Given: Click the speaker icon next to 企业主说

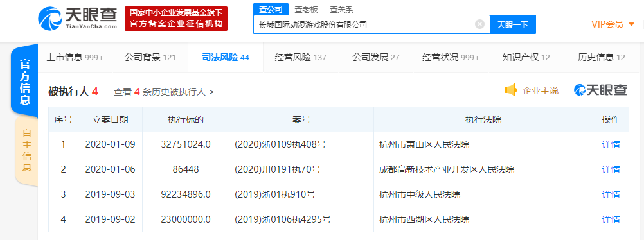Looking at the screenshot, I should coord(510,90).
